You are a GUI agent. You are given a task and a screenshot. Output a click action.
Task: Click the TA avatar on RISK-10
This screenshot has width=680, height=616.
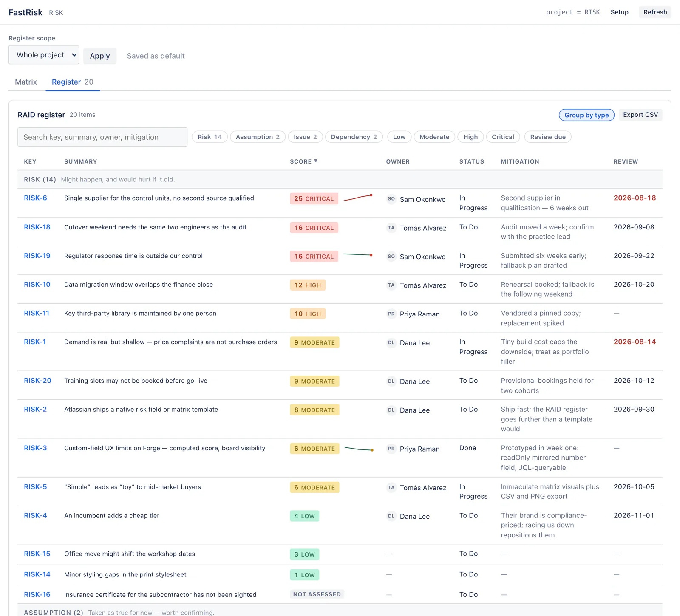tap(391, 285)
